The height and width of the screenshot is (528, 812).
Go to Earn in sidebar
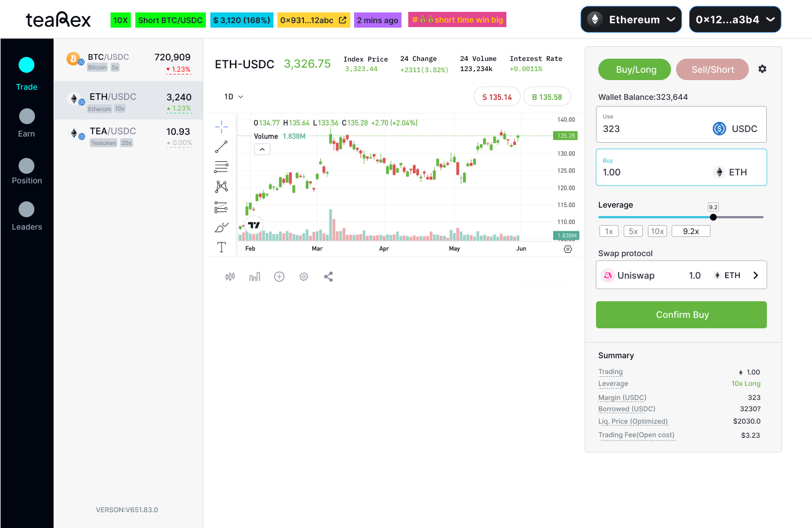pos(27,123)
